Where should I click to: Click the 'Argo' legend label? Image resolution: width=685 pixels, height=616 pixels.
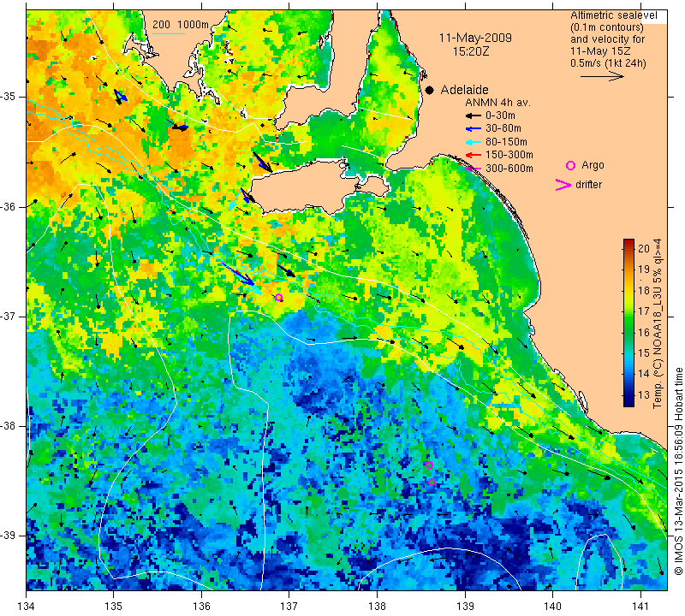(593, 165)
